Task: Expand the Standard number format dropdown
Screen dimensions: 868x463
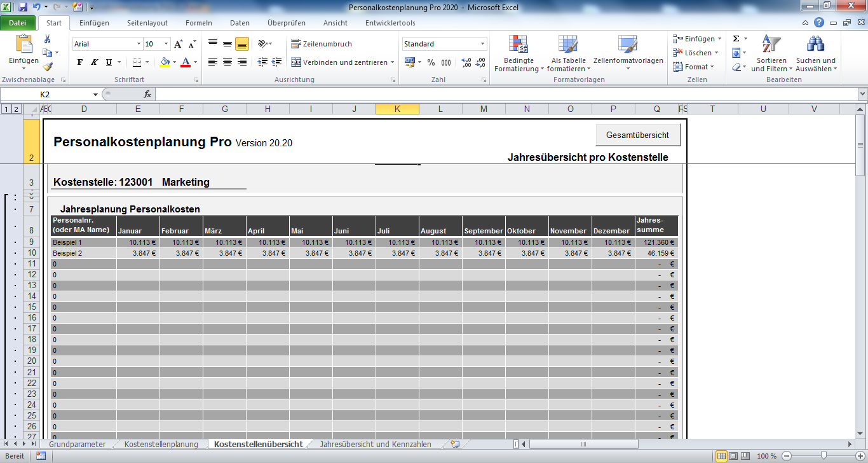Action: pyautogui.click(x=482, y=44)
